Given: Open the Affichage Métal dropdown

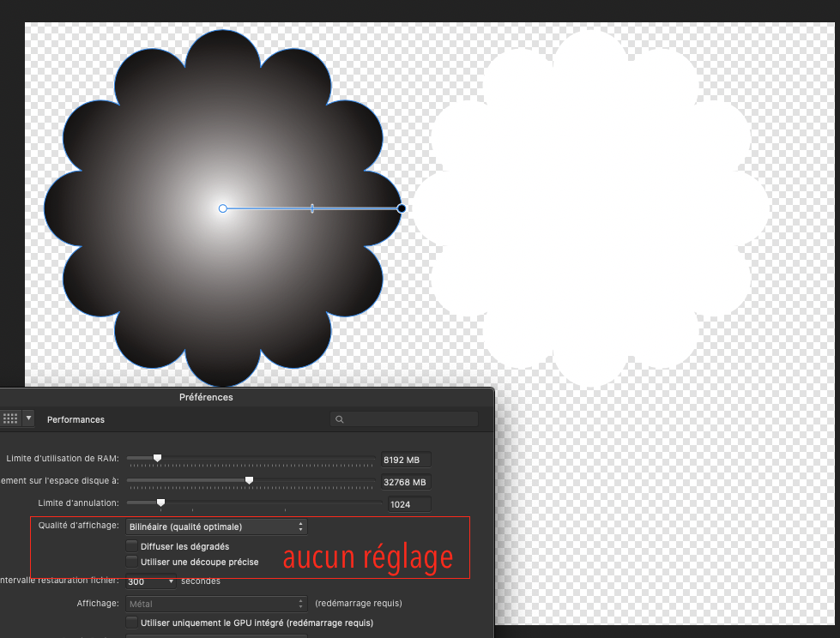Looking at the screenshot, I should 216,604.
